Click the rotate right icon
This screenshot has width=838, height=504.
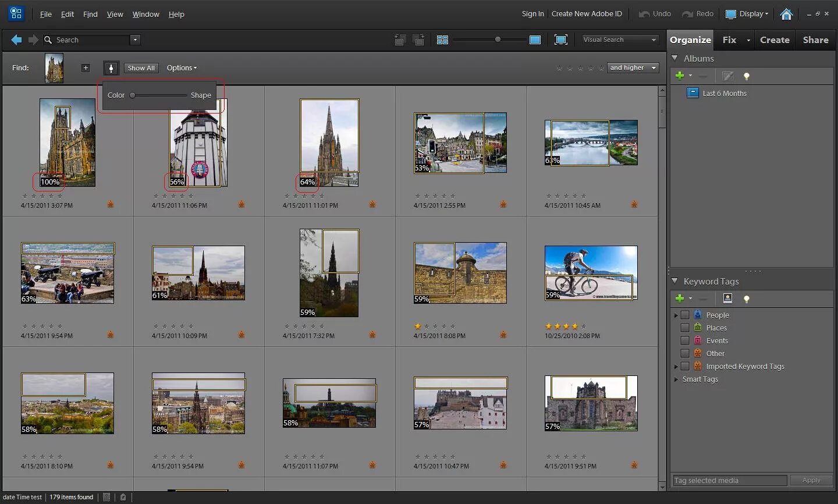coord(418,40)
